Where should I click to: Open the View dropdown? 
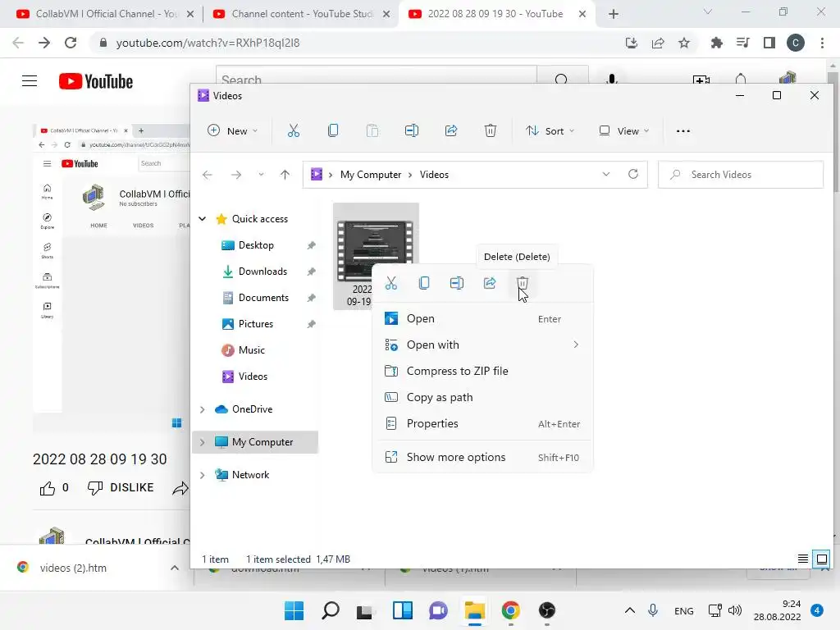click(x=624, y=130)
